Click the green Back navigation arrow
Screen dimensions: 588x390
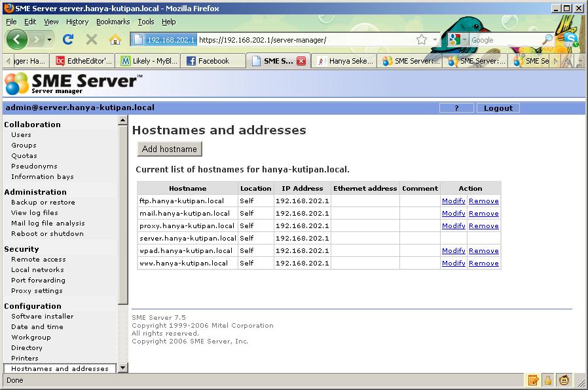(16, 39)
